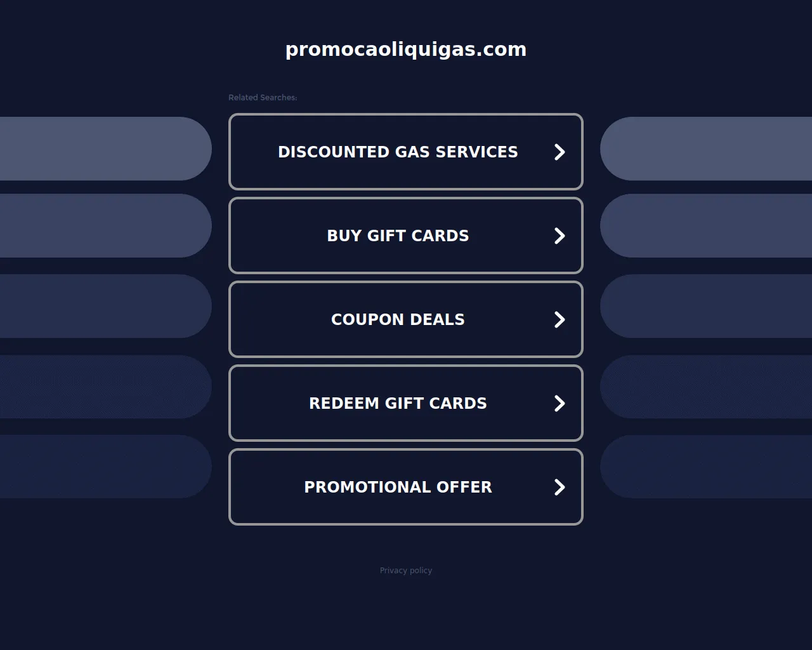The image size is (812, 650).
Task: Click the right pill beside Discounted Gas Services
Action: coord(705,149)
